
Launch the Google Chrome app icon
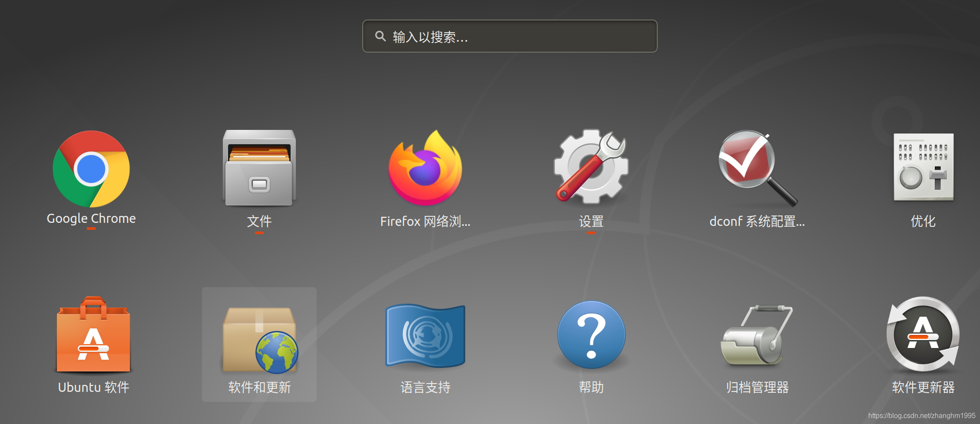(91, 169)
